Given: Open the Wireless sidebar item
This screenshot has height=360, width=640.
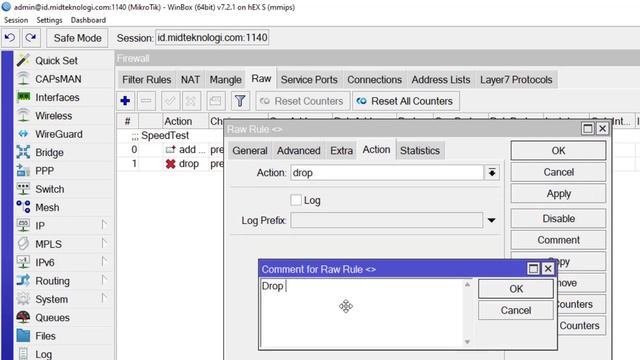Looking at the screenshot, I should point(53,116).
